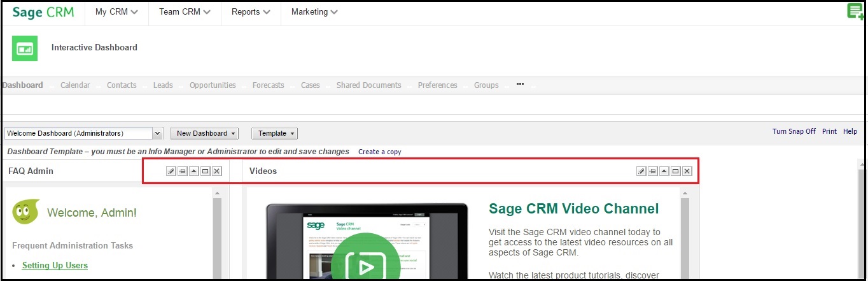The image size is (868, 281).
Task: Click the green quick-add icon at top right
Action: coord(855,12)
